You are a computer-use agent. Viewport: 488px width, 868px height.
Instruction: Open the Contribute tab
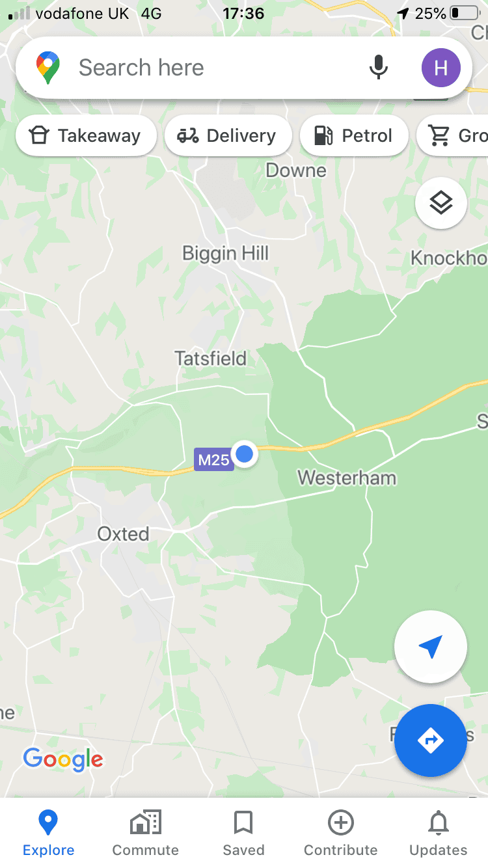click(x=341, y=834)
